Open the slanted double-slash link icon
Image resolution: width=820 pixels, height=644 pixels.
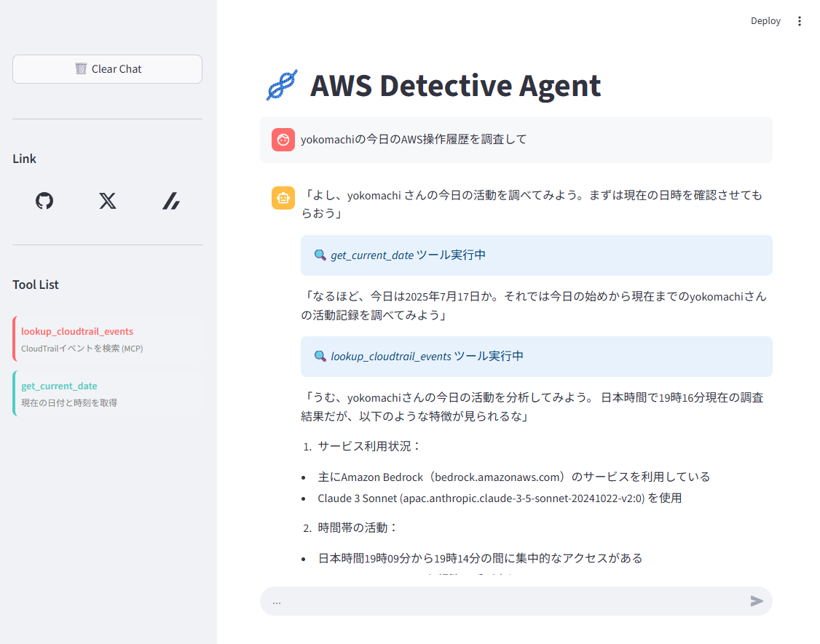click(171, 201)
